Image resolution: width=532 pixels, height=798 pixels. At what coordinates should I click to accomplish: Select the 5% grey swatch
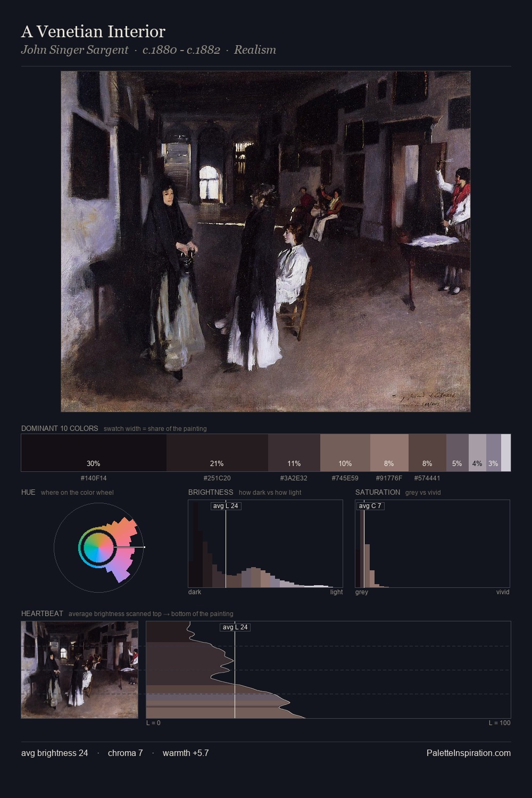click(458, 453)
